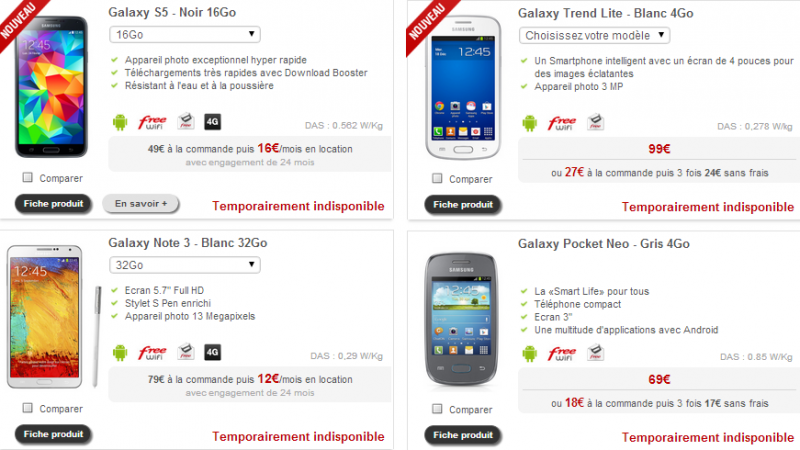Tick Comparer for Galaxy Trend Lite
The image size is (800, 450).
click(437, 179)
